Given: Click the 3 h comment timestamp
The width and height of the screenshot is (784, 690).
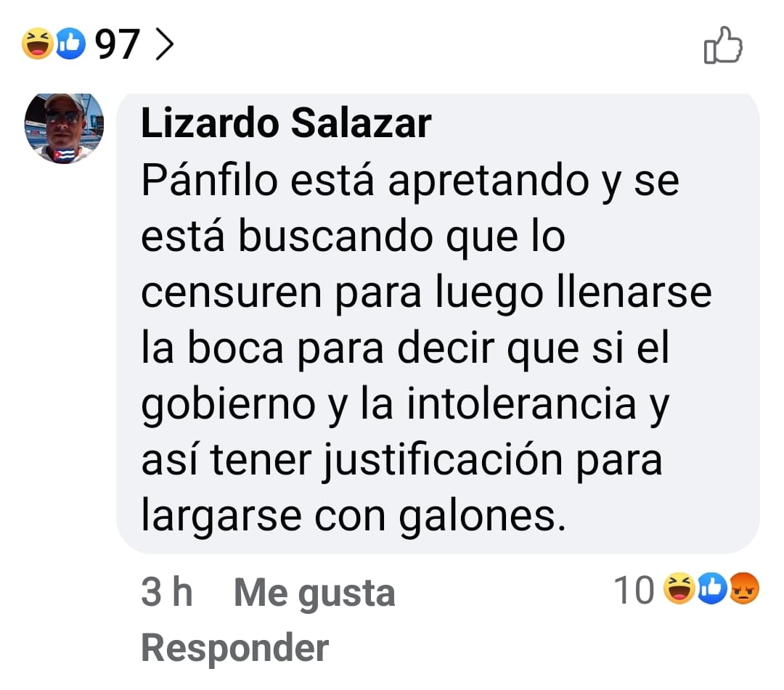Looking at the screenshot, I should [167, 591].
